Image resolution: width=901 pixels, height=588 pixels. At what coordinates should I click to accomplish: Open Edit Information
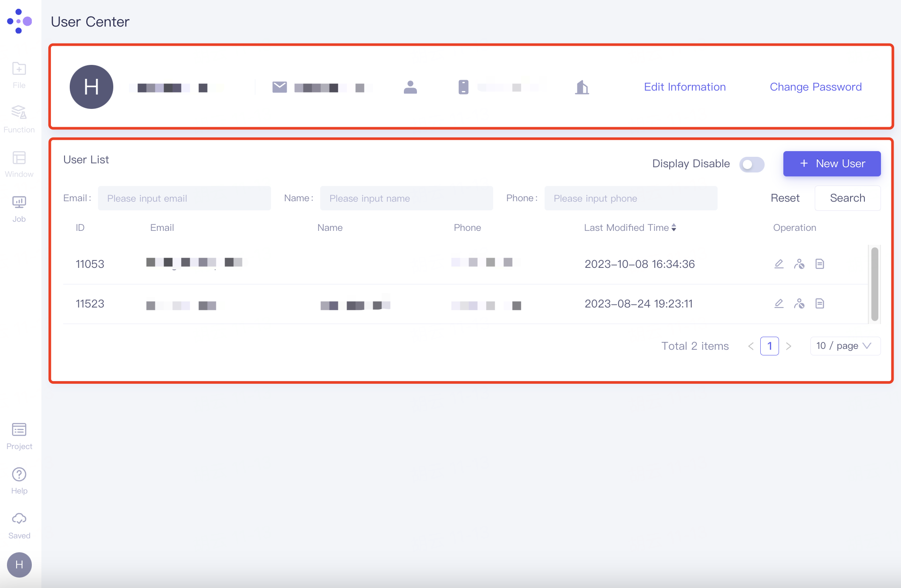(x=684, y=87)
